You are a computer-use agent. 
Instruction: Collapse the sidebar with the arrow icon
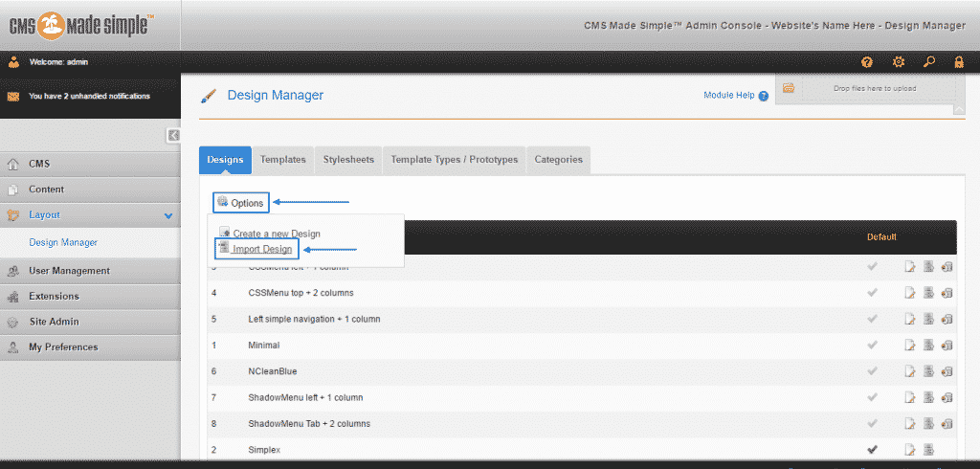tap(174, 135)
